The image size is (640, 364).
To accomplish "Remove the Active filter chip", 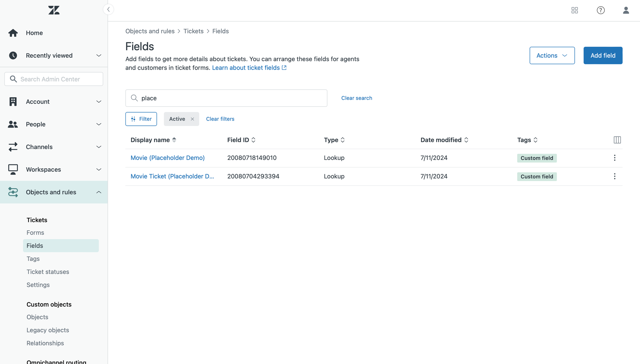I will (192, 119).
